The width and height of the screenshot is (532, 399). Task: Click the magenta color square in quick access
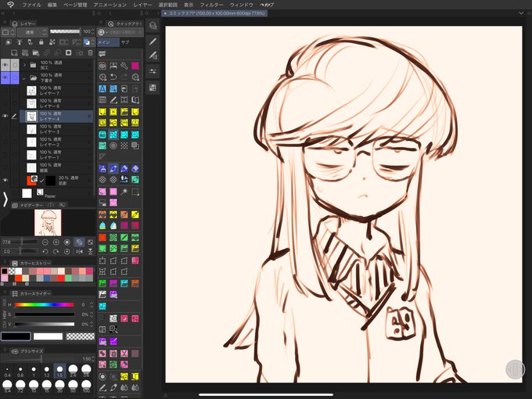pos(135,66)
